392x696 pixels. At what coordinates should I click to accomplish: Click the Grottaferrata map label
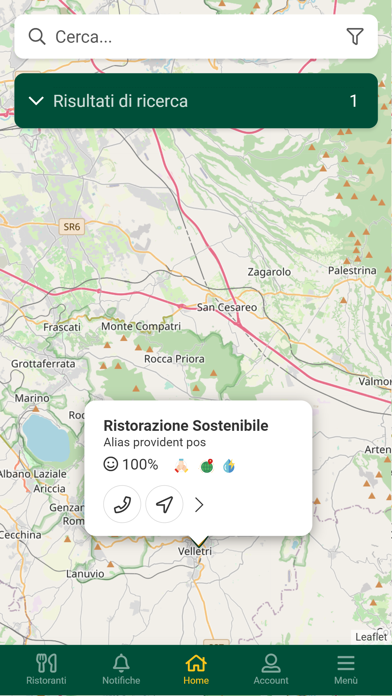coord(43,364)
